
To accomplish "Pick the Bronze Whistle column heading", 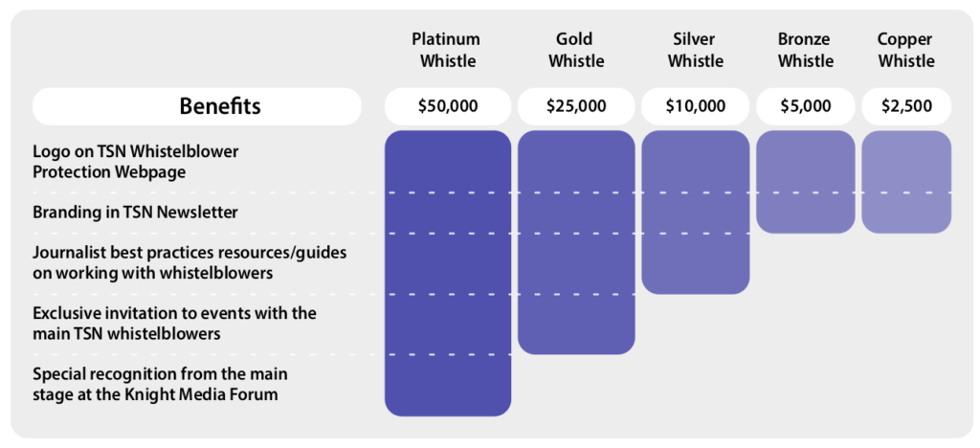I will point(805,50).
